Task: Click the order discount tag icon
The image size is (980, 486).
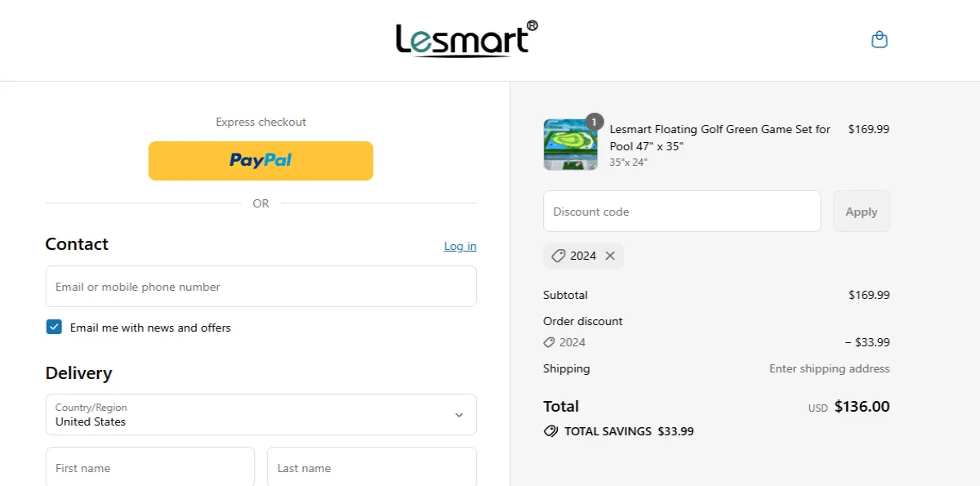Action: coord(550,342)
